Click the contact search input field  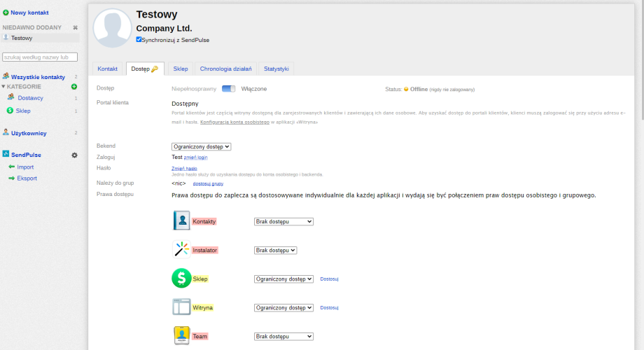click(40, 57)
